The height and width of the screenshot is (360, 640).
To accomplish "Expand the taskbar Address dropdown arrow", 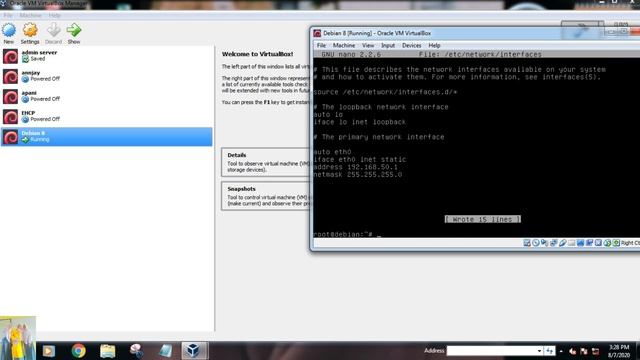I will tap(539, 351).
